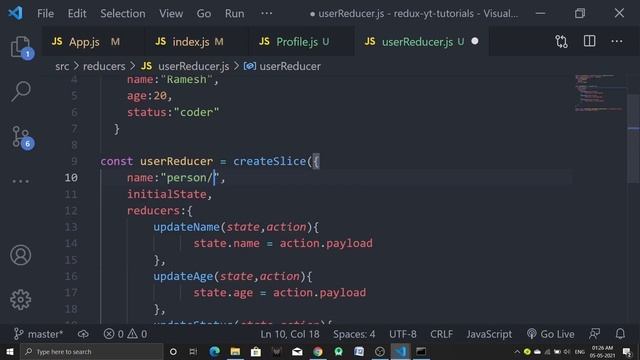Screen dimensions: 640x360
Task: Click line number 10 in gutter
Action: click(71, 178)
